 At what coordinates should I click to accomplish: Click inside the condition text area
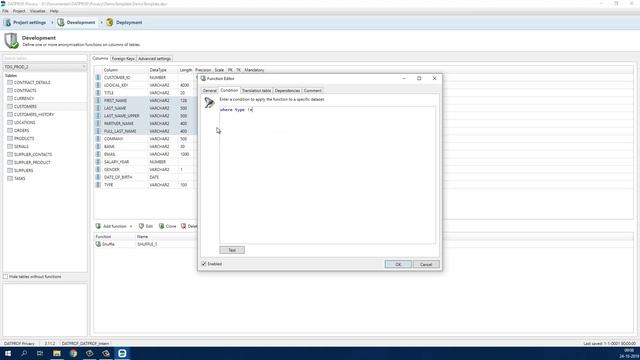pos(327,175)
